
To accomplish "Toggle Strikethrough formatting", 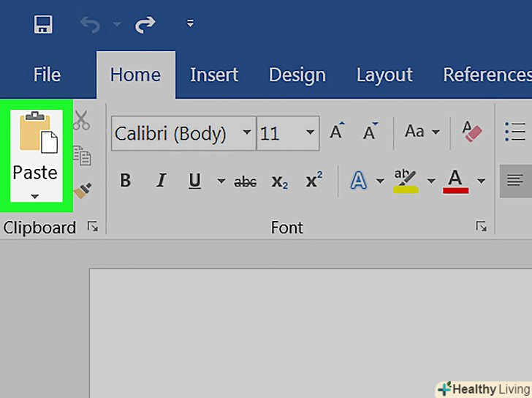I will (x=245, y=181).
